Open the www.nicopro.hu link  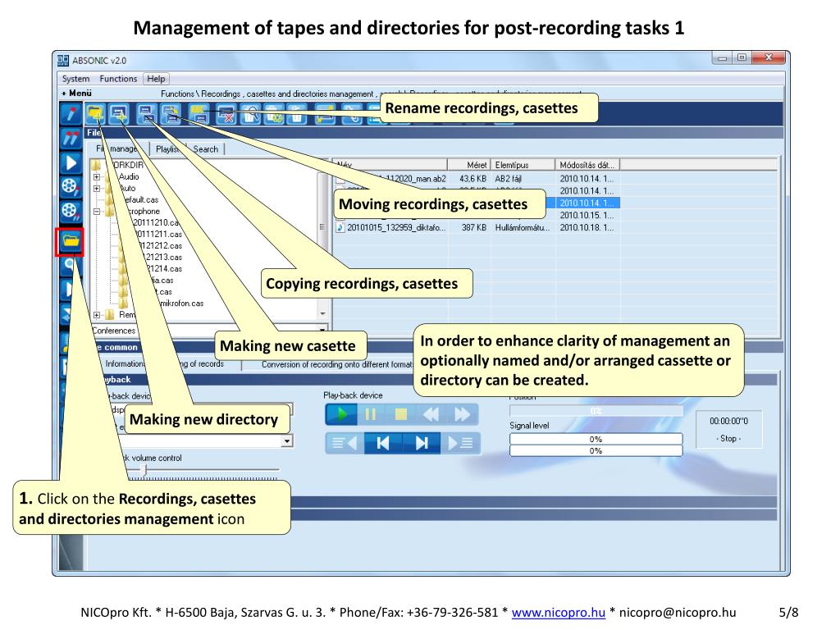pyautogui.click(x=558, y=612)
